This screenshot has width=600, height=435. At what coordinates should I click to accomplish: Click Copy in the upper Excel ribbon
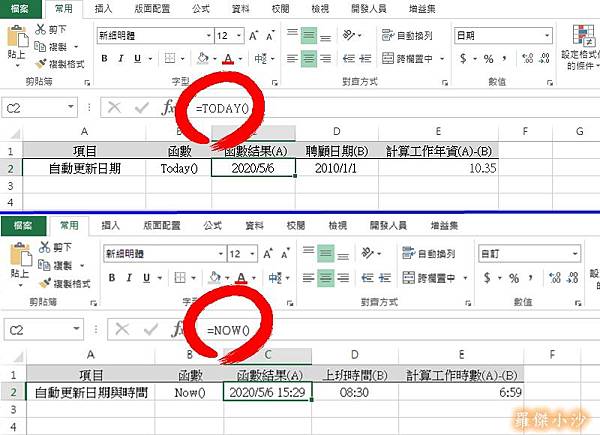click(51, 47)
